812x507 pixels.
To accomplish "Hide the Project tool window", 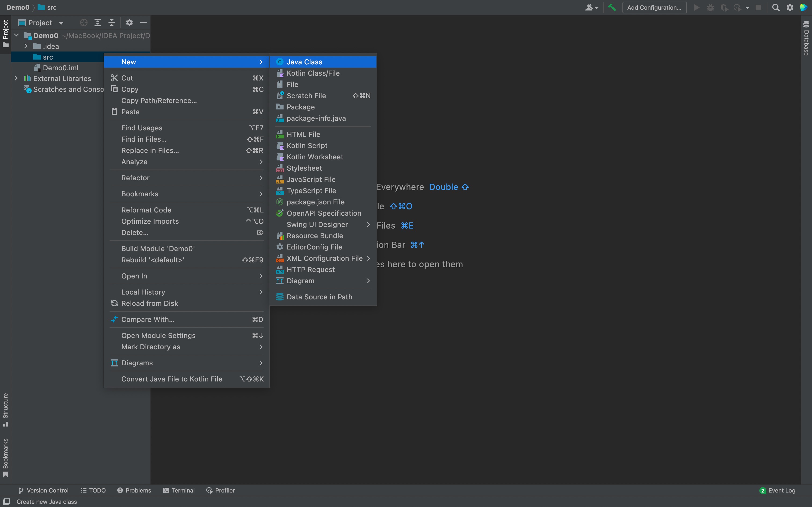I will pyautogui.click(x=143, y=23).
